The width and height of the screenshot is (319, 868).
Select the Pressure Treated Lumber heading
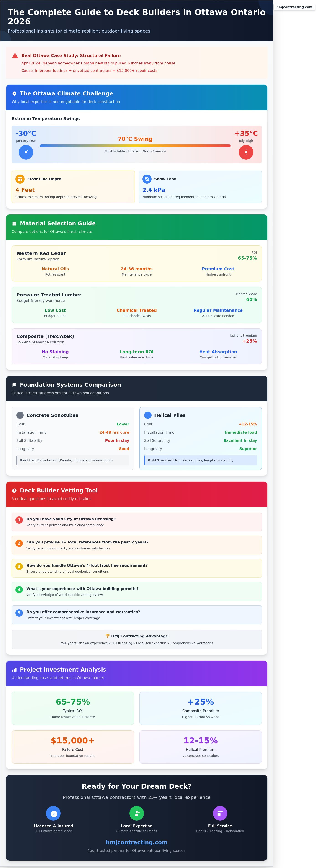[49, 295]
